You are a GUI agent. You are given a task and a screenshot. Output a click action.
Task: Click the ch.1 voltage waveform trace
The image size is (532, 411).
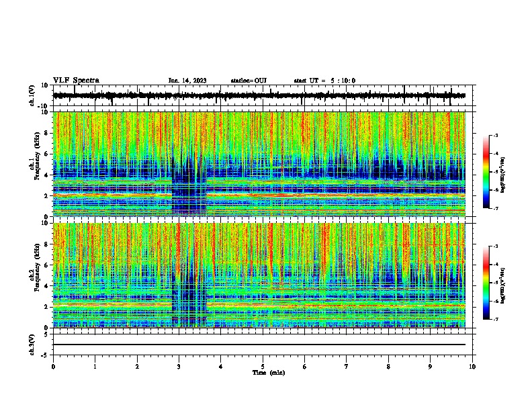coord(259,95)
